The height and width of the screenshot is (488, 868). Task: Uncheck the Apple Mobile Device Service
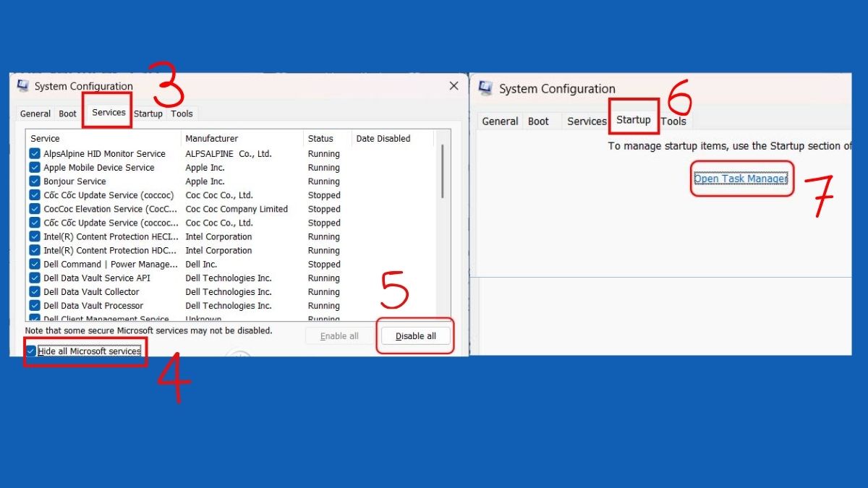pos(34,167)
